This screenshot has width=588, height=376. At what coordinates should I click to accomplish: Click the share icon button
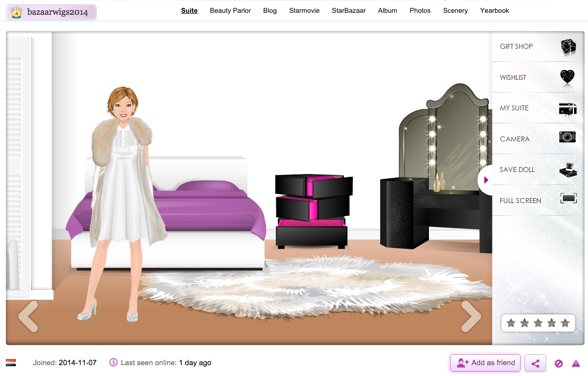[535, 363]
